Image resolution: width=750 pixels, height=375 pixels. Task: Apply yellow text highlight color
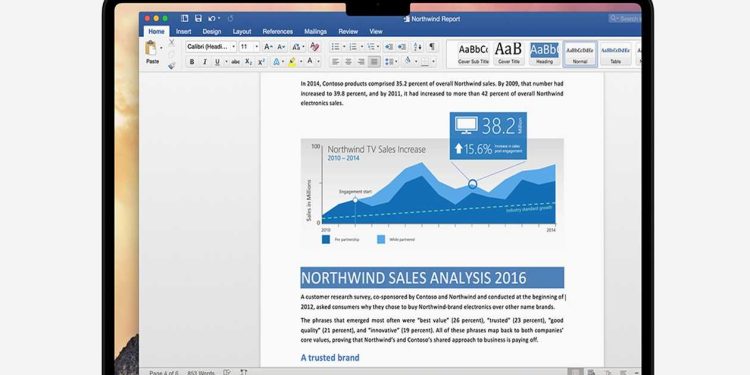pyautogui.click(x=292, y=62)
